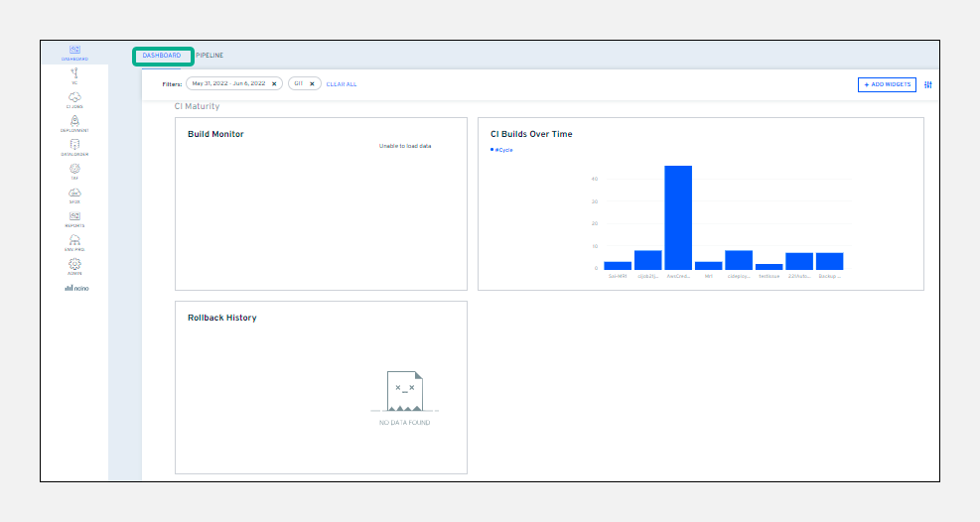Click the GIT filter chip label
Viewport: 980px width, 522px height.
pyautogui.click(x=299, y=83)
